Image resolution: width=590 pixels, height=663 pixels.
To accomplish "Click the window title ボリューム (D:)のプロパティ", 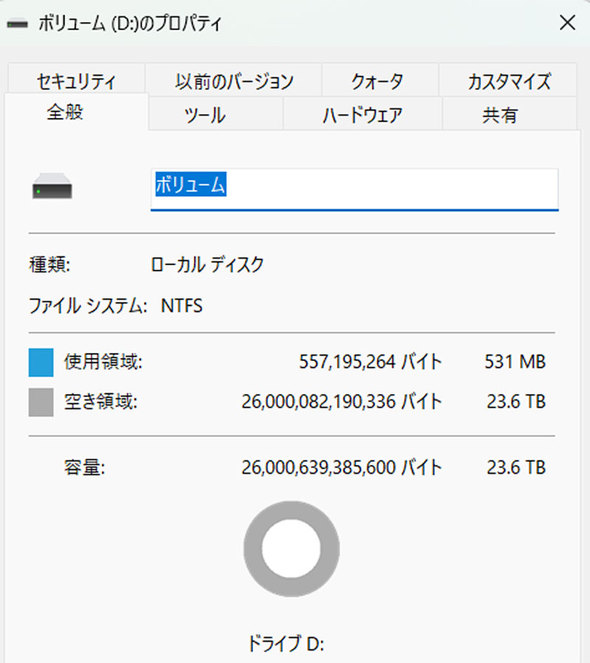I will pos(130,23).
